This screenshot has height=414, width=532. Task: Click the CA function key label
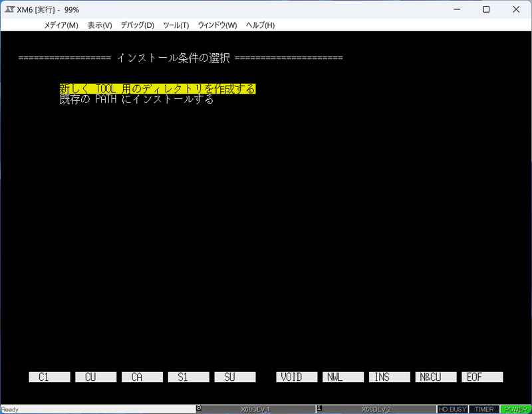(142, 377)
